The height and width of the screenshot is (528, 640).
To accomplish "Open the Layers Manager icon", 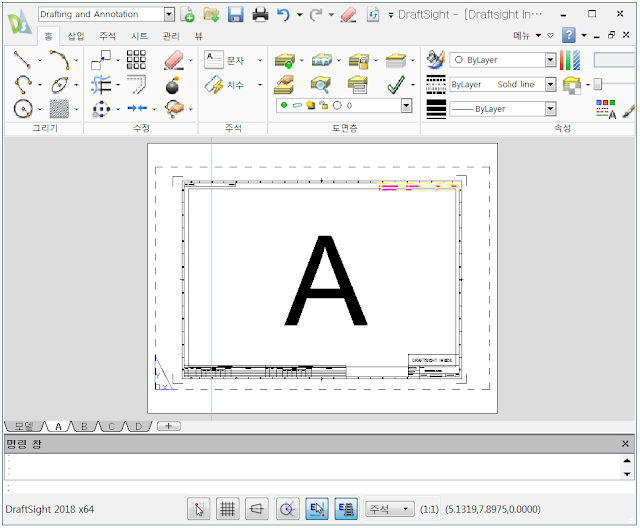I will 284,60.
